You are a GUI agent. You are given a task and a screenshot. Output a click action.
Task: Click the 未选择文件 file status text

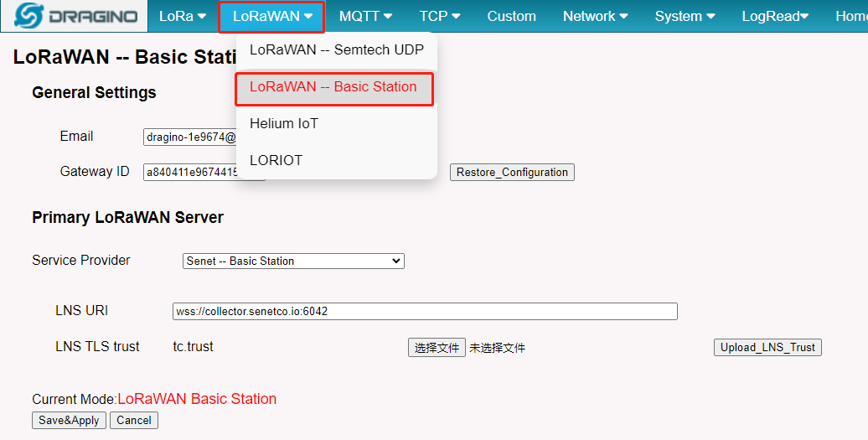coord(497,348)
